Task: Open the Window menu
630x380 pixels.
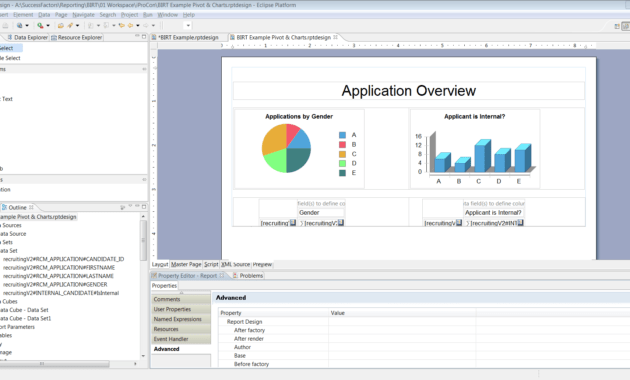Action: pyautogui.click(x=168, y=15)
